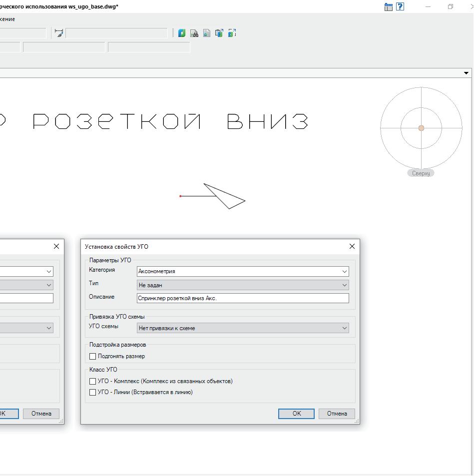Select the ВНИЗ drawing text
Image resolution: width=474 pixels, height=476 pixels.
click(268, 121)
